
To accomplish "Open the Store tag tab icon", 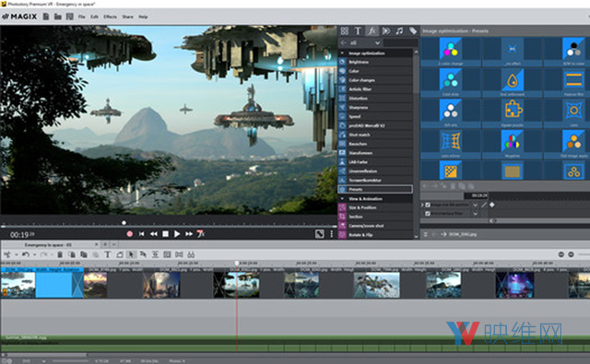I will coord(413,31).
